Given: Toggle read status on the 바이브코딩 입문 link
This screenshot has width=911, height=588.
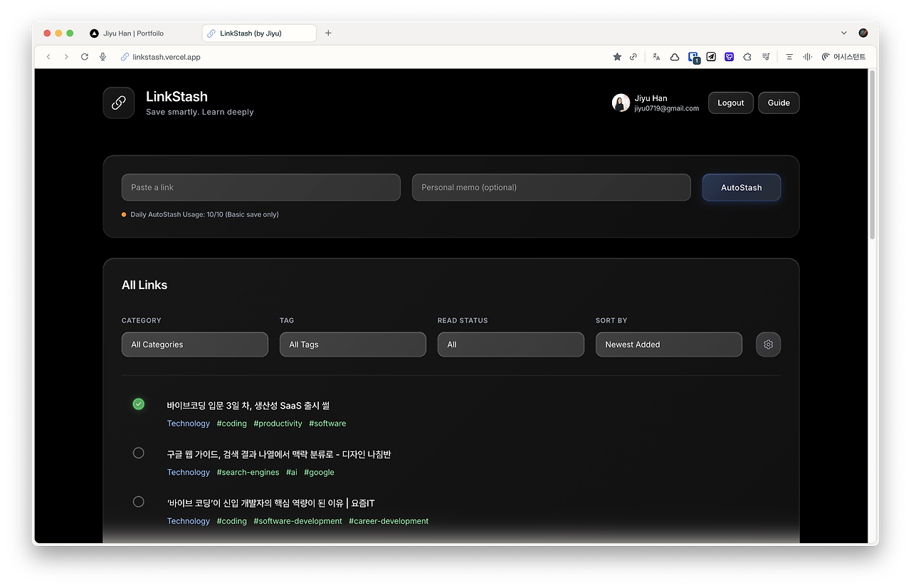Looking at the screenshot, I should [138, 404].
